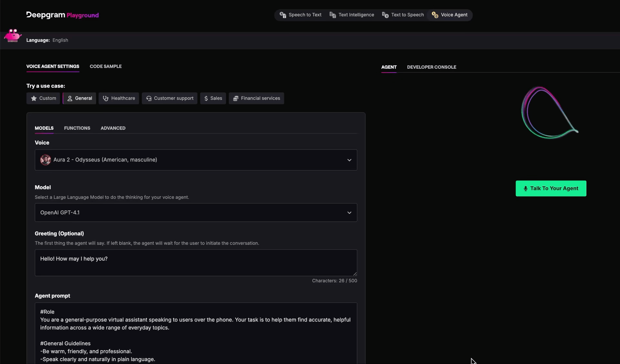Choose the Healthcare use case
Viewport: 620px width, 364px height.
point(119,98)
